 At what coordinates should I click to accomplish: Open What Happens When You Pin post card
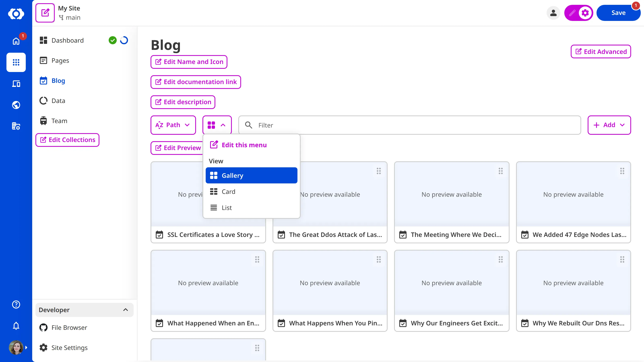[x=330, y=291]
